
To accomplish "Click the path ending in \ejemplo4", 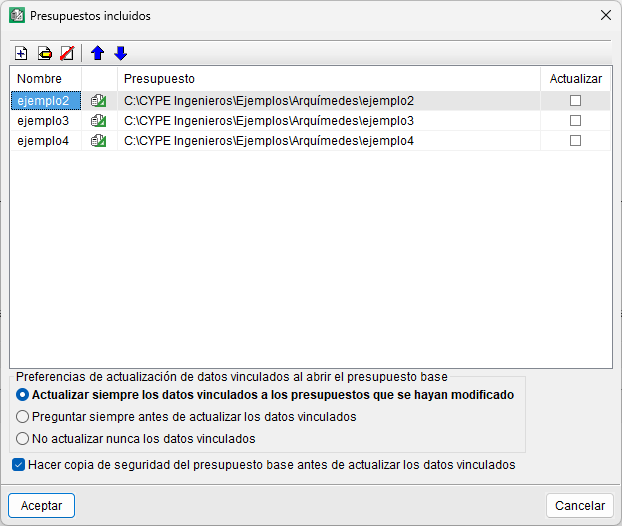I will click(269, 141).
